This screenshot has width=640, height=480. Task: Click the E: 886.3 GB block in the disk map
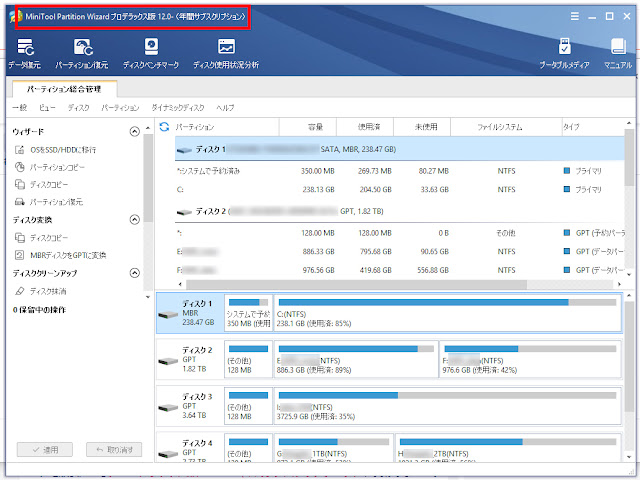pos(356,360)
